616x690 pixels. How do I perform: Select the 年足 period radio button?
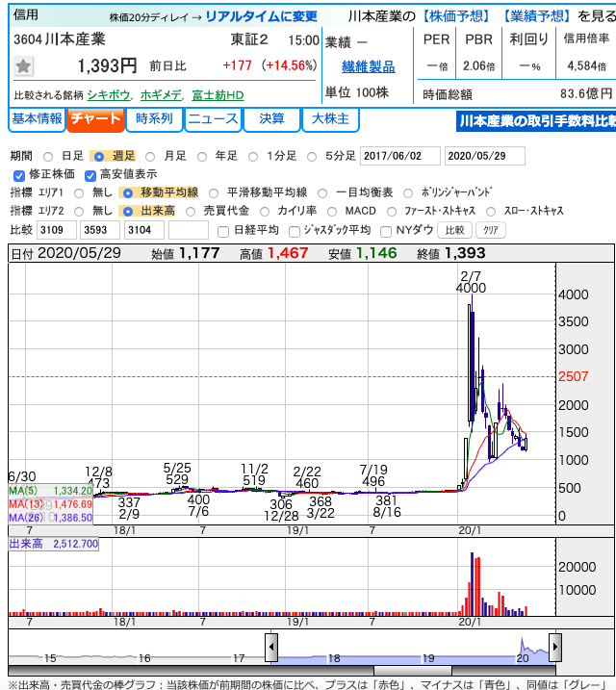(202, 157)
